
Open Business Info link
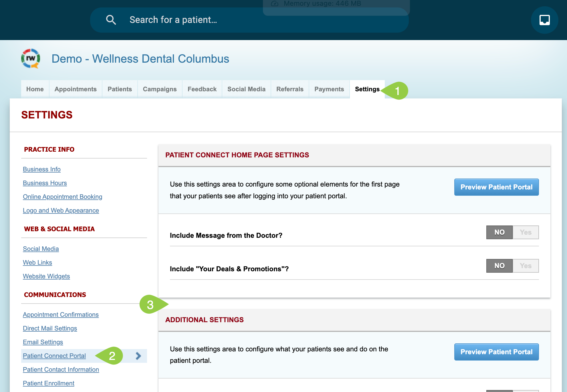point(42,169)
